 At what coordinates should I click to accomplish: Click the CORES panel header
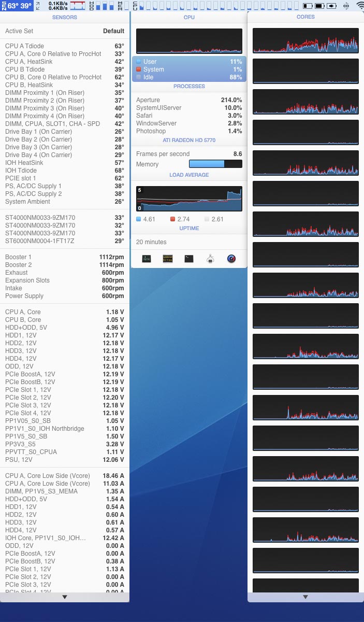[x=305, y=17]
